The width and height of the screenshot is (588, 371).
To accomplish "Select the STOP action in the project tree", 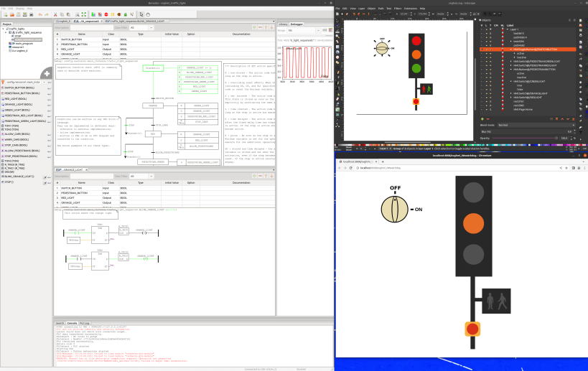I will [18, 37].
